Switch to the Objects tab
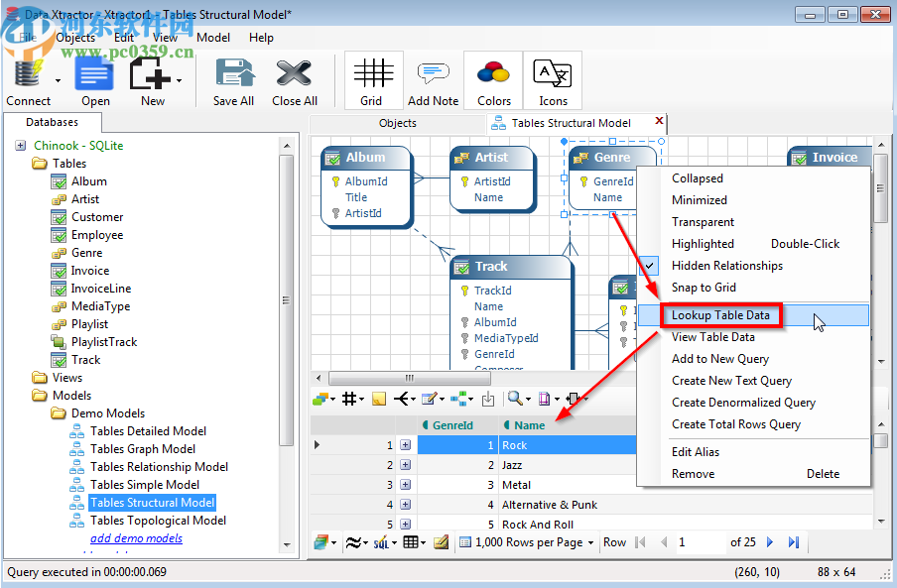Screen dimensions: 897x588 coord(397,124)
